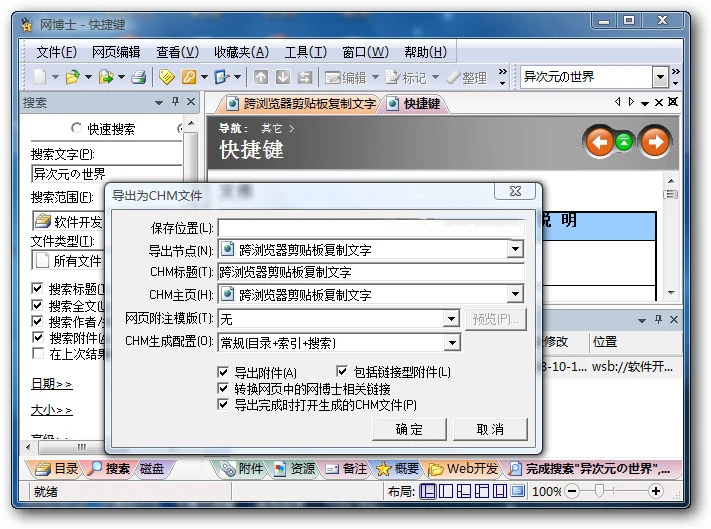Toggle 导出完成时打开生成的CHM文件 checkbox
The height and width of the screenshot is (529, 711).
pyautogui.click(x=223, y=404)
